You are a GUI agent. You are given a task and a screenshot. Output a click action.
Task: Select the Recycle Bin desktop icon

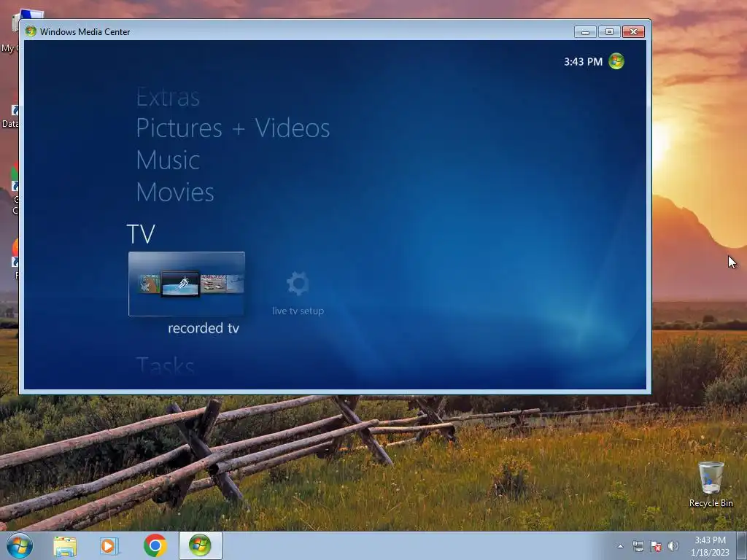711,484
